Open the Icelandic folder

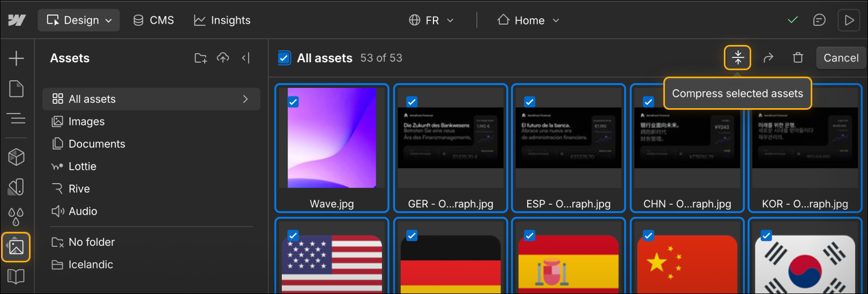tap(82, 265)
